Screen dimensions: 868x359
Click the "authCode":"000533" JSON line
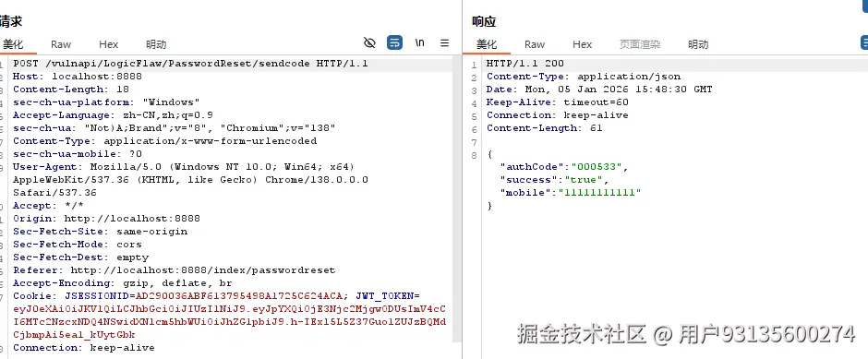pos(564,166)
